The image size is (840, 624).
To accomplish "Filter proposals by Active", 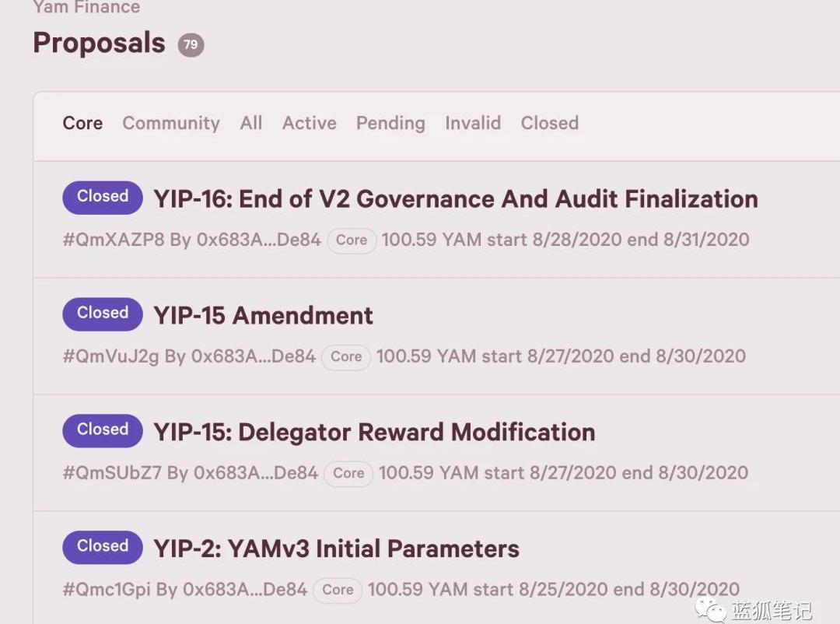I will point(309,123).
